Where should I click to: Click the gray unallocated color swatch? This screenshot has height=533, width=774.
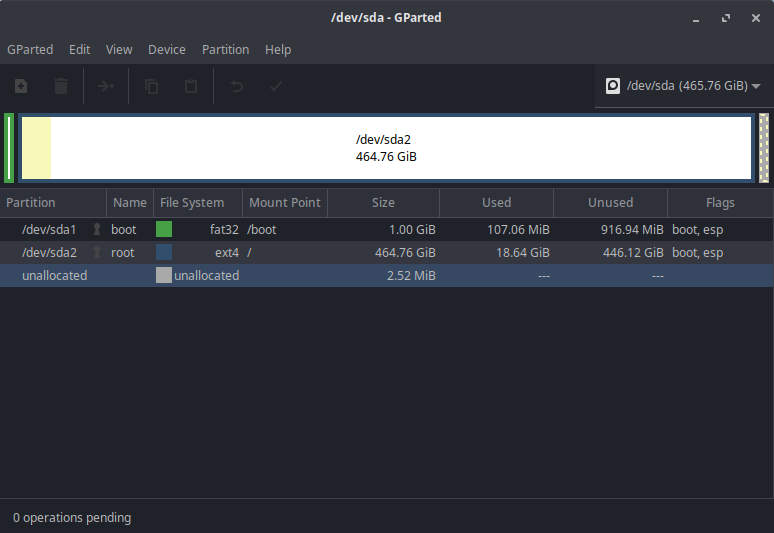pos(164,275)
